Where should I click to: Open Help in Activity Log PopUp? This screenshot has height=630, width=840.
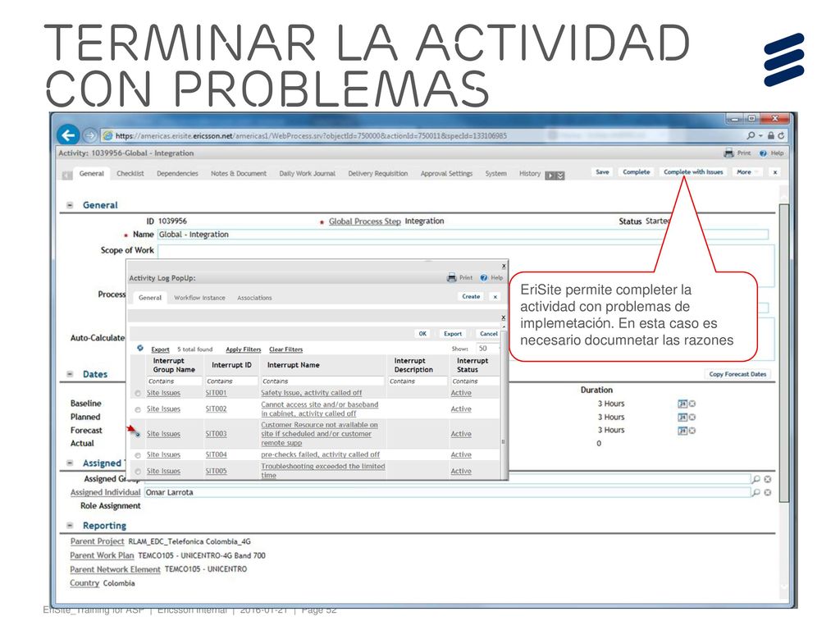click(491, 277)
